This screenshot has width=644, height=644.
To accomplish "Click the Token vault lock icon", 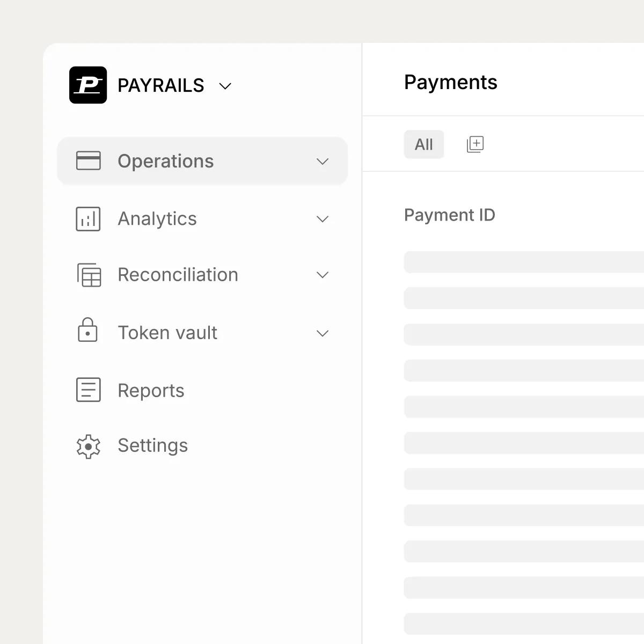I will click(87, 330).
